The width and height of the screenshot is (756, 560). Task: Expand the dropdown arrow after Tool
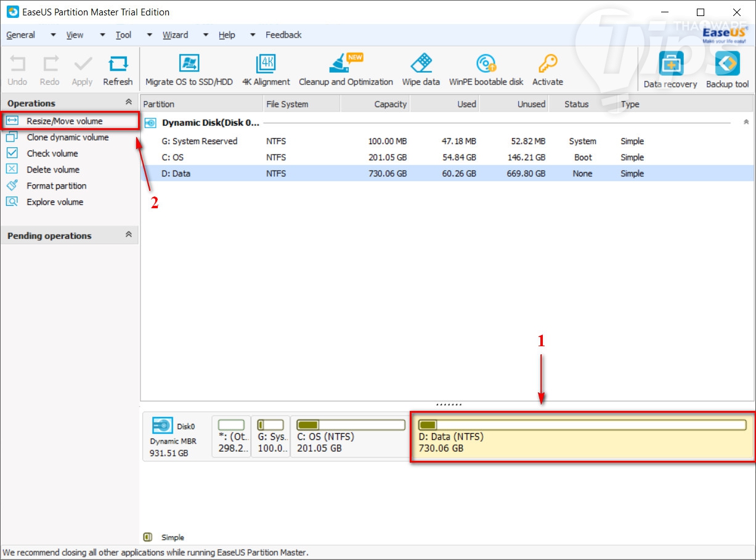click(x=150, y=35)
